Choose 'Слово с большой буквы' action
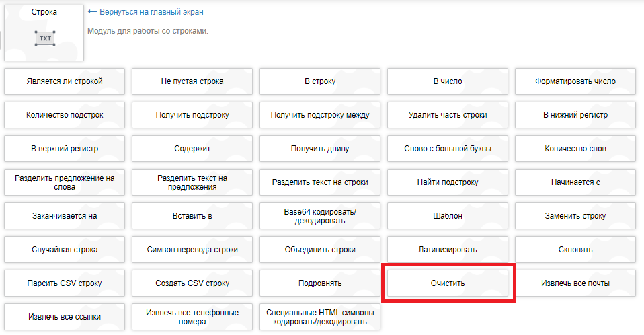This screenshot has height=335, width=644. click(448, 149)
